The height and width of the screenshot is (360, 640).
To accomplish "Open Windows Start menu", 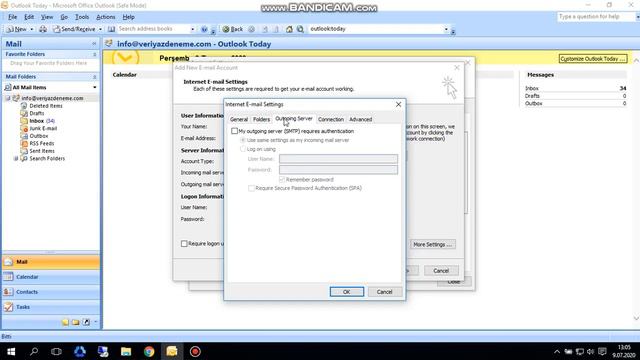I will tap(11, 351).
